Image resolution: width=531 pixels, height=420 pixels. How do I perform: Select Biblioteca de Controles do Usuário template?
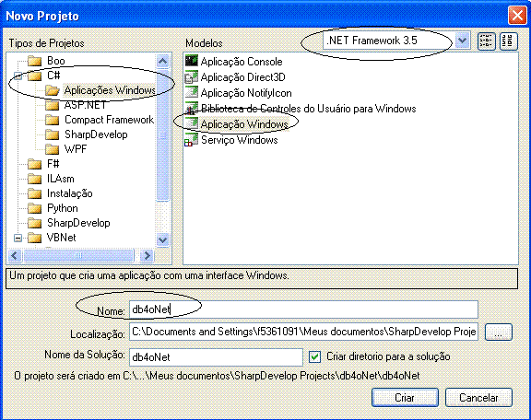click(309, 109)
